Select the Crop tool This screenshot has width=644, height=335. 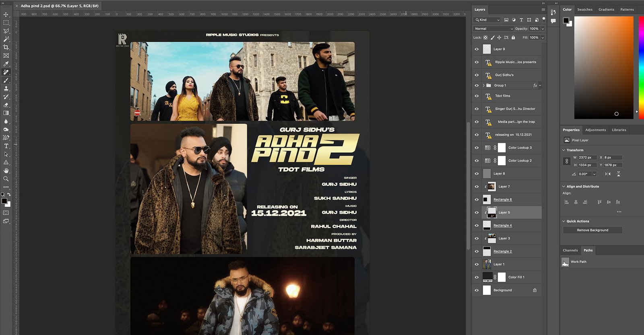(6, 47)
